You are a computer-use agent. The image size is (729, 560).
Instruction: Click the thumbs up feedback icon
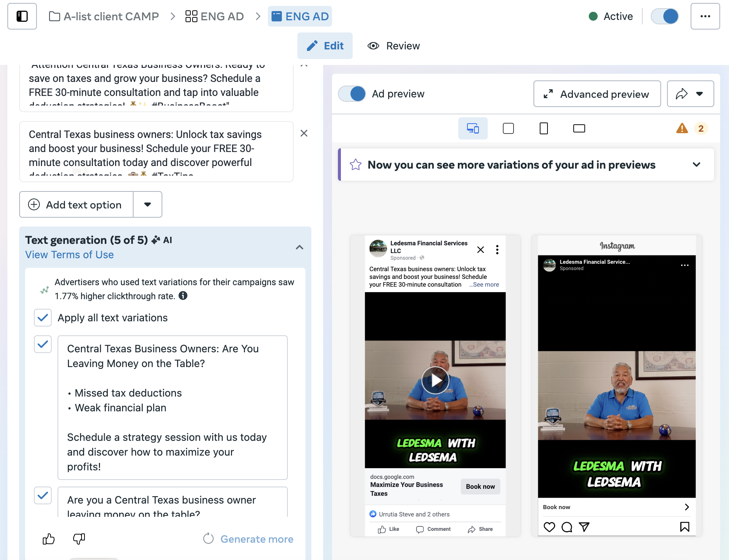click(49, 539)
